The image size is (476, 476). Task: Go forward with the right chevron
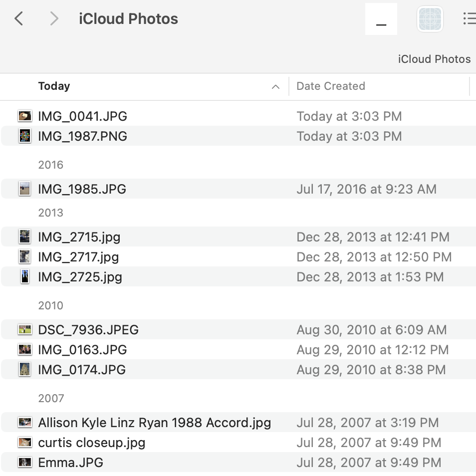[54, 19]
